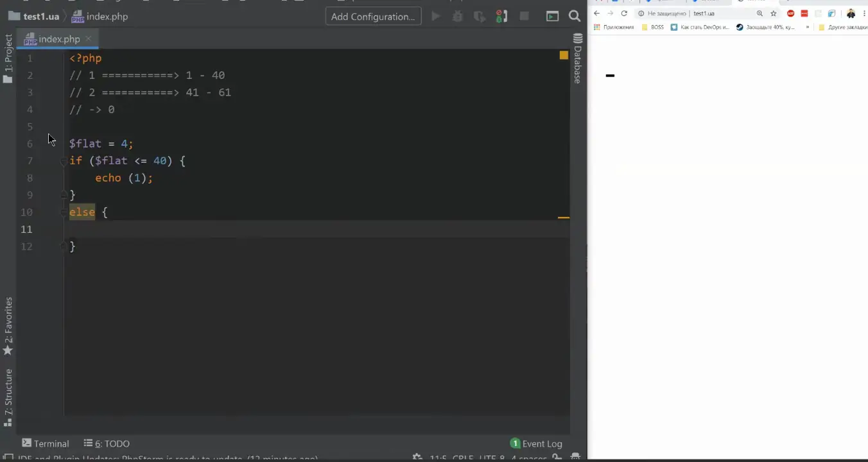This screenshot has width=868, height=462.
Task: Click the Run button in PhpStorm toolbar
Action: 436,17
